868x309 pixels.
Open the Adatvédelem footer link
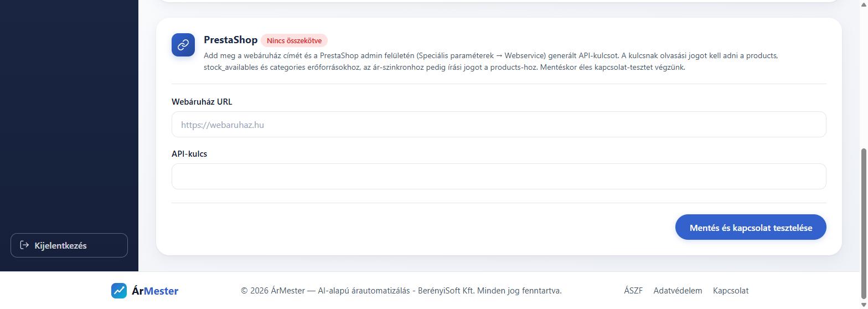[x=678, y=291]
